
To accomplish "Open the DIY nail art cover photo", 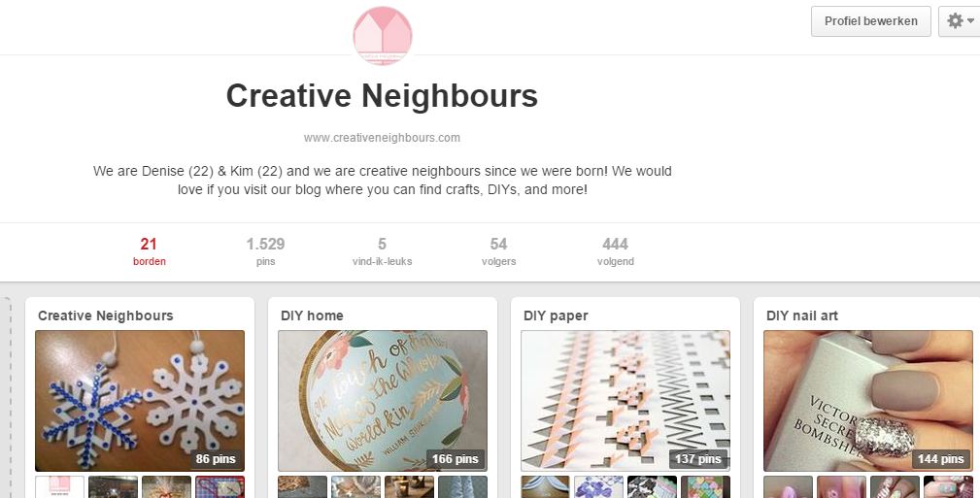I will click(x=868, y=401).
